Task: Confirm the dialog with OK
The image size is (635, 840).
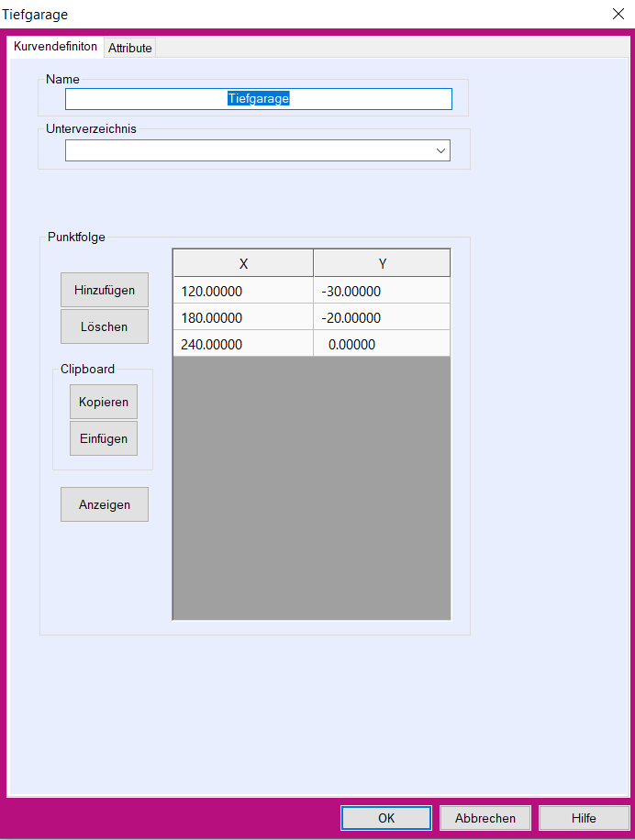Action: [386, 818]
